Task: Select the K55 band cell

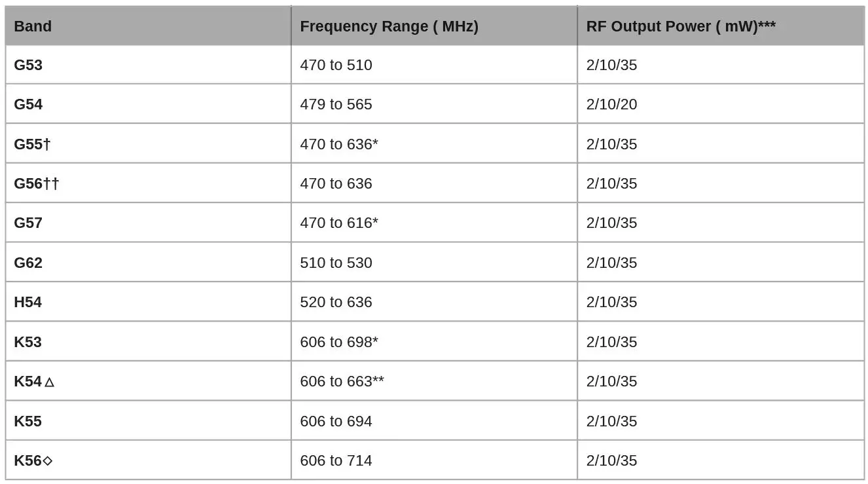Action: 28,421
